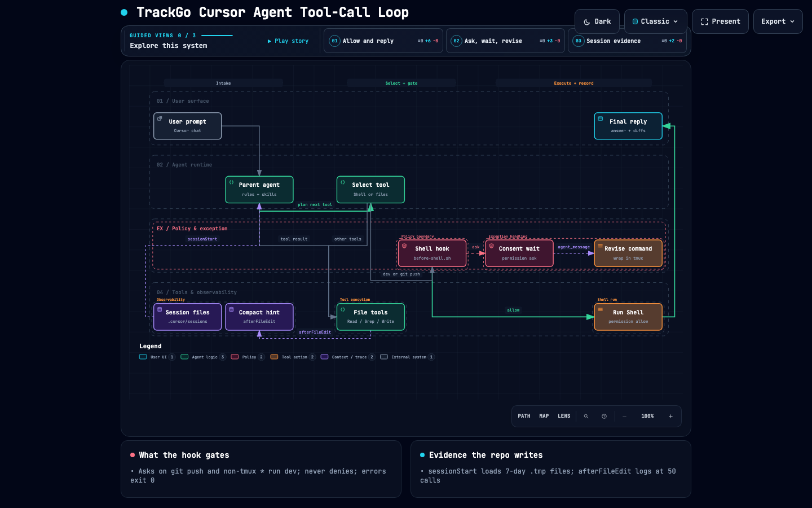This screenshot has height=508, width=812.
Task: Click the 'dev or git push' edge label
Action: pyautogui.click(x=401, y=274)
